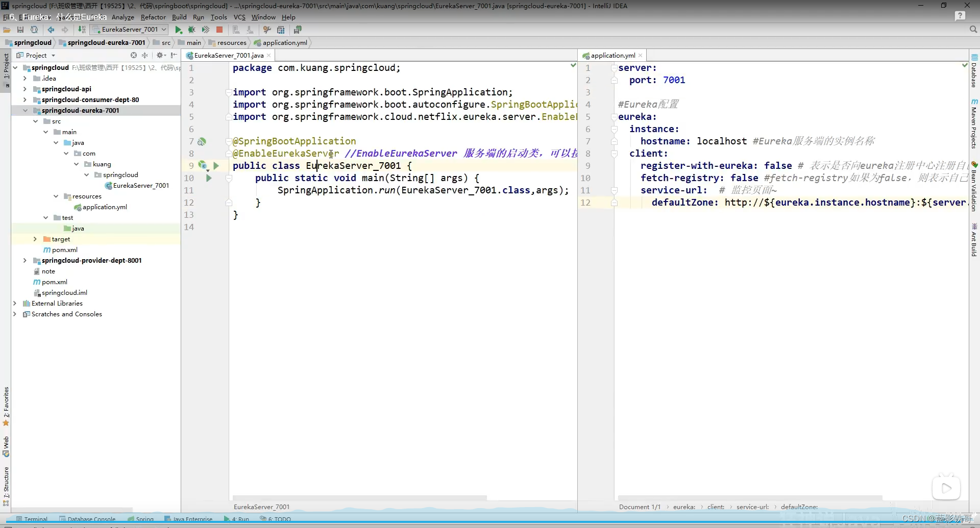Hide the Project panel with hide icon
This screenshot has width=980, height=528.
click(174, 55)
